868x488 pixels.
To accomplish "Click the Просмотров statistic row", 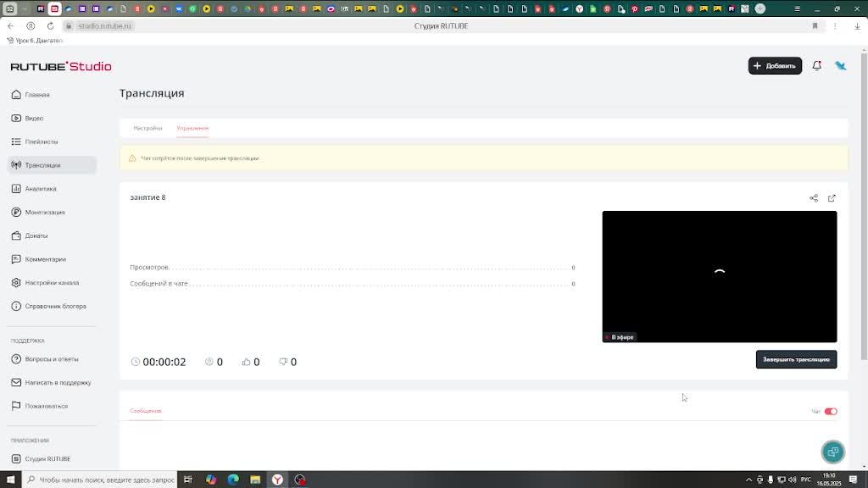I will 353,267.
